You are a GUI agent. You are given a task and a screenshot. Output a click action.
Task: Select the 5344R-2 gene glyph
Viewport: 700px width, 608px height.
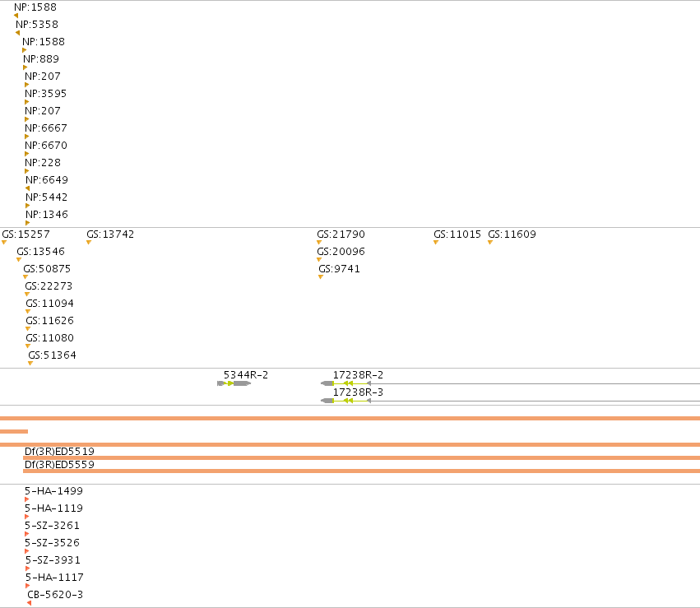tap(234, 383)
